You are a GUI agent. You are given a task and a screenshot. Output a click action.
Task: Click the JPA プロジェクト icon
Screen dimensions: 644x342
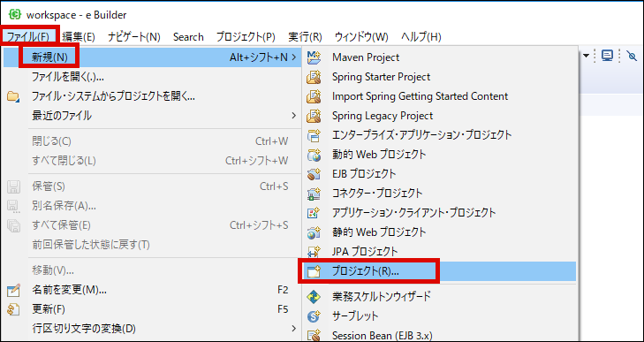click(314, 251)
